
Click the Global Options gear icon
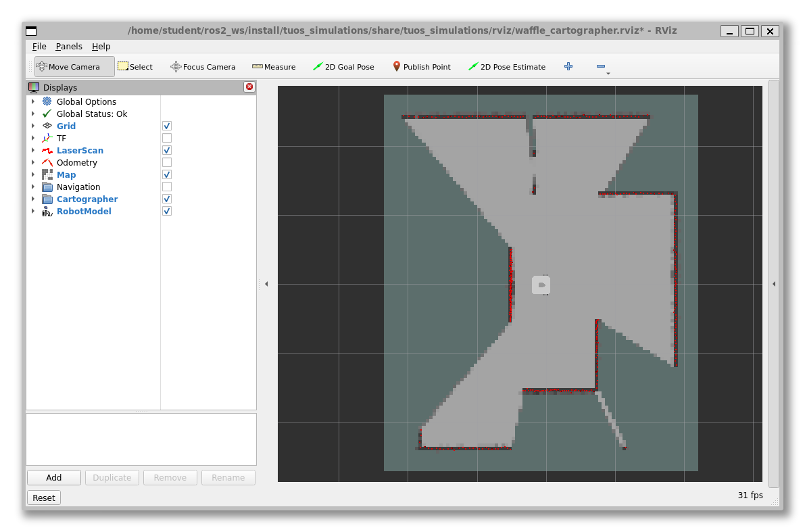[x=47, y=101]
